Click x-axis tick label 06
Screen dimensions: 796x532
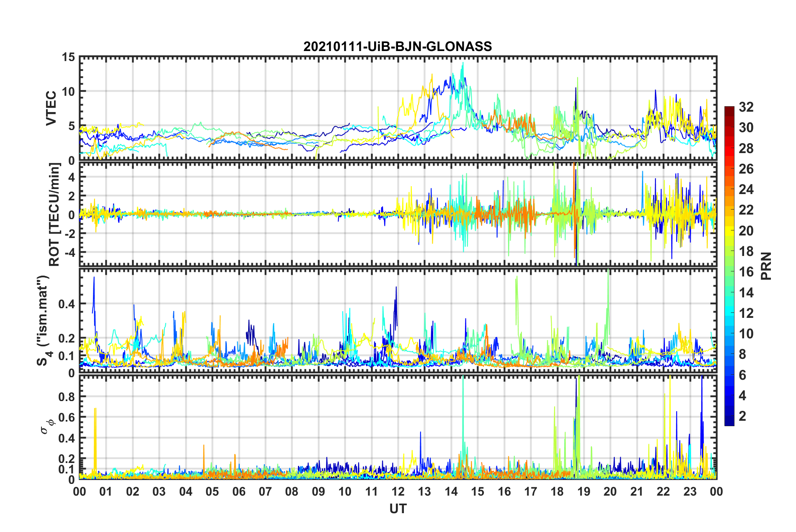[x=239, y=491]
